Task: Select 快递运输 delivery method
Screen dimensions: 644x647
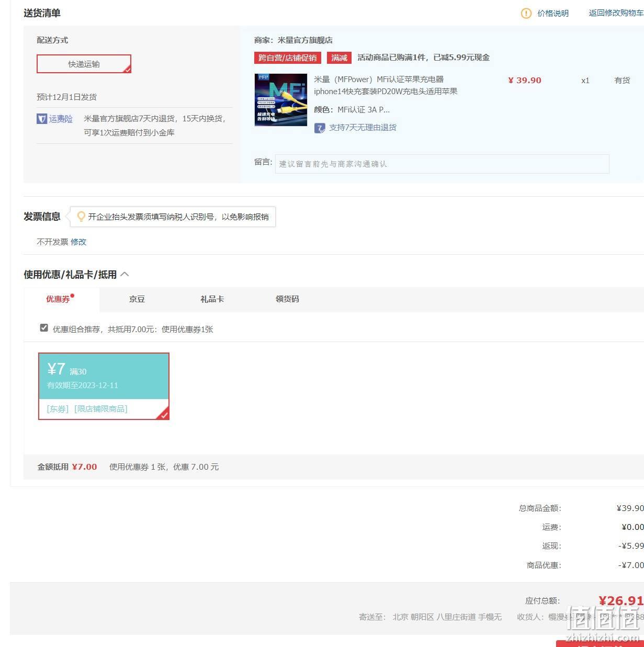Action: [84, 64]
